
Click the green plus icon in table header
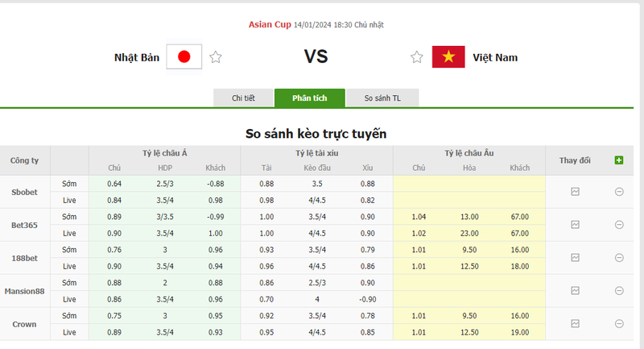click(x=618, y=160)
